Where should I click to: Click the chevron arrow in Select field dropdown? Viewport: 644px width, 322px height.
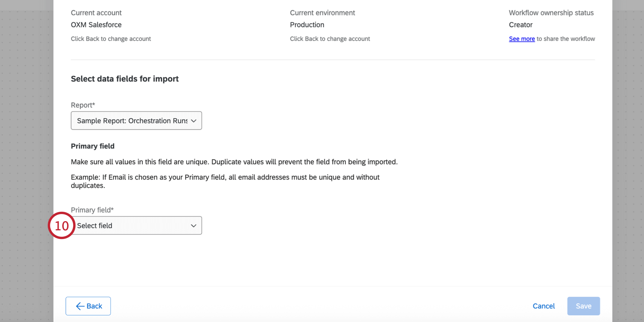(x=194, y=226)
